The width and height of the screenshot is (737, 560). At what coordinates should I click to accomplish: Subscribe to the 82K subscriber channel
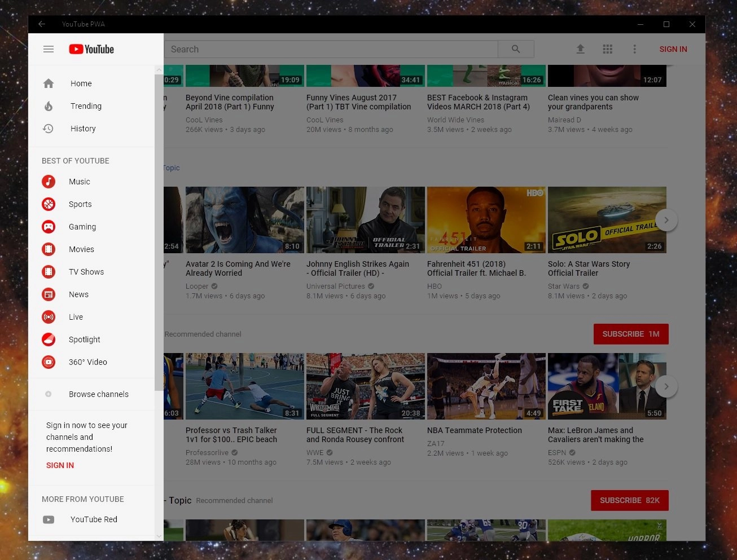click(x=630, y=500)
